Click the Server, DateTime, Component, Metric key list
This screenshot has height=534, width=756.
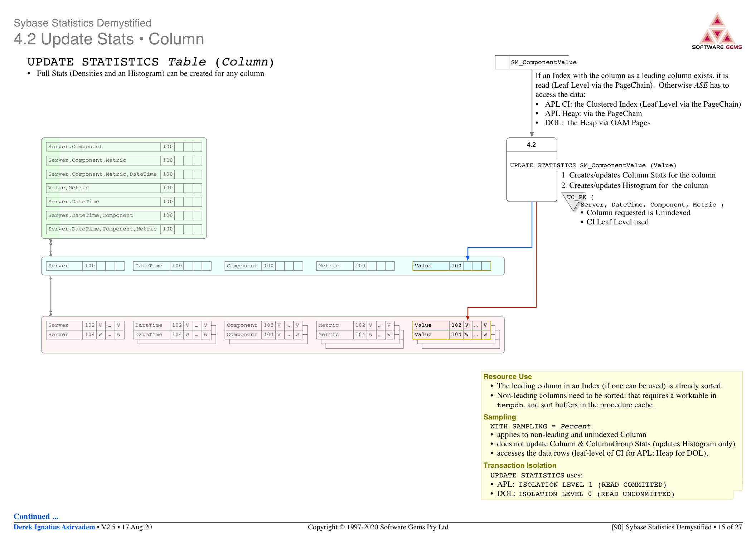(652, 205)
